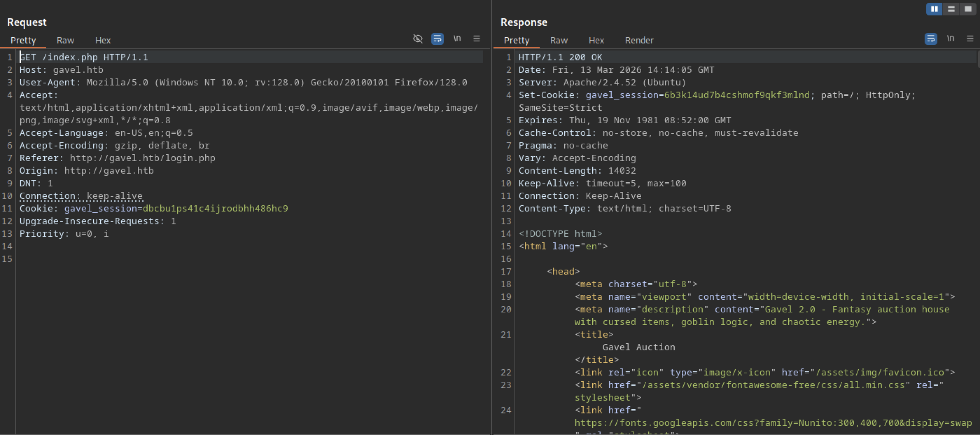Switch Response view to Hex tab
Viewport: 980px width, 435px height.
(596, 40)
